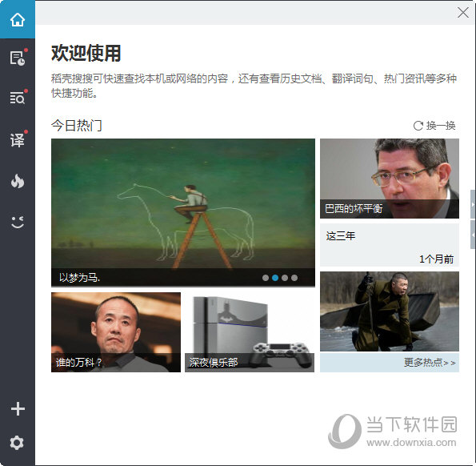The image size is (476, 466).
Task: Open 这三年 news card
Action: [390, 245]
